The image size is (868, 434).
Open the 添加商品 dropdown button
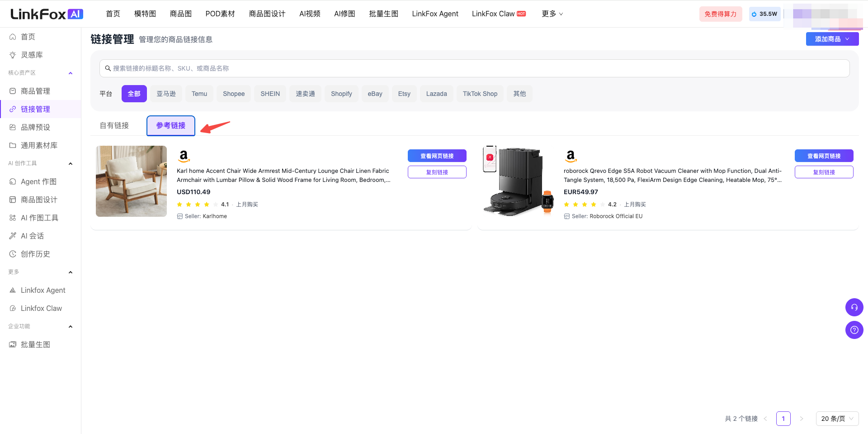pyautogui.click(x=832, y=39)
